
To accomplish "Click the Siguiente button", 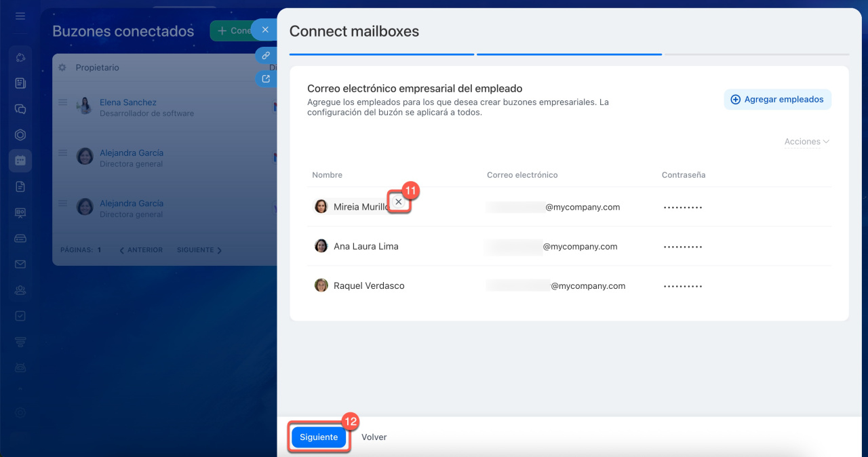I will [319, 437].
